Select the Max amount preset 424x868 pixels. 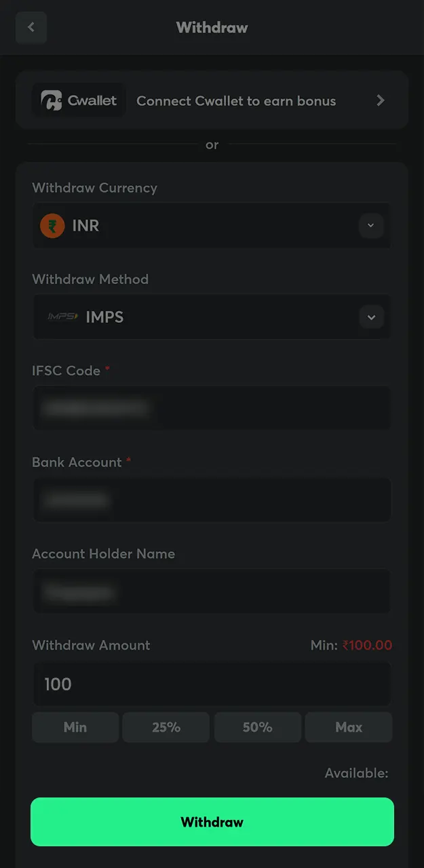[349, 727]
